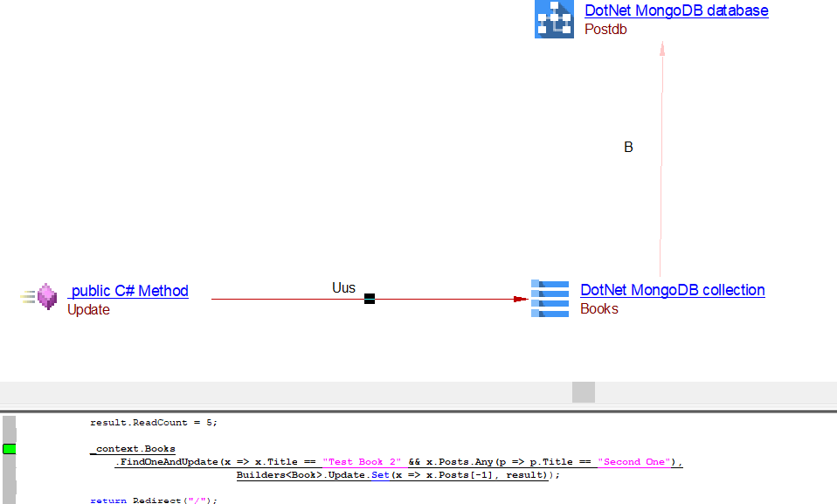
Task: Click the MongoDB collection Books icon
Action: point(550,299)
